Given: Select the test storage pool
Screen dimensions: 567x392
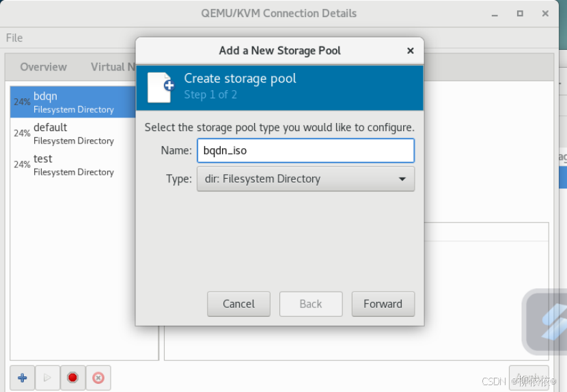Looking at the screenshot, I should pos(72,165).
